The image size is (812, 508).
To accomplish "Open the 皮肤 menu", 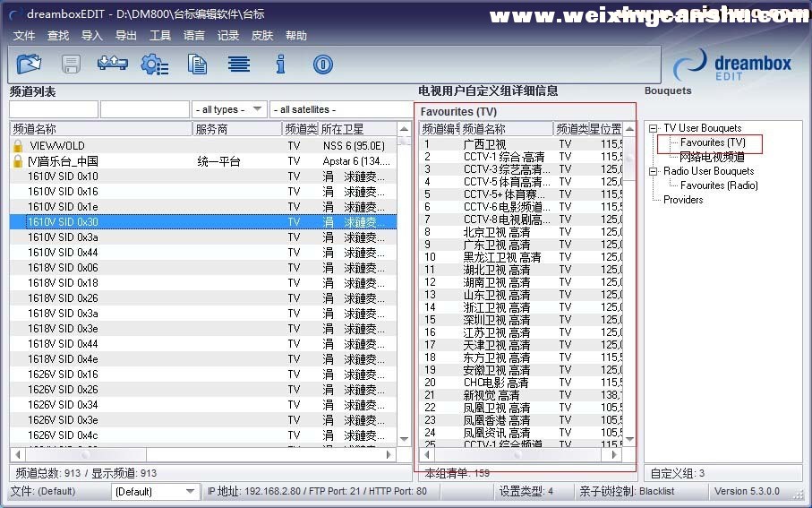I will coord(262,36).
